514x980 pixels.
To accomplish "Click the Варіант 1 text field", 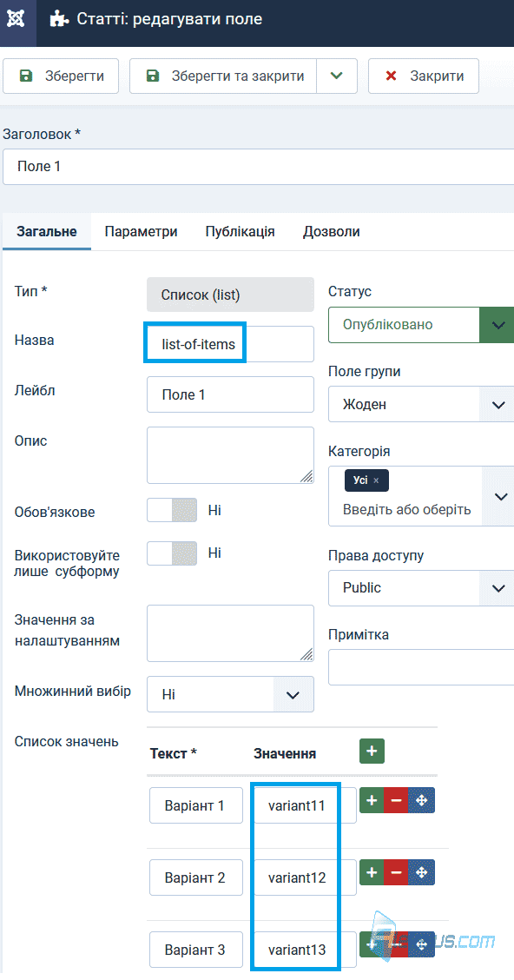I will click(196, 805).
